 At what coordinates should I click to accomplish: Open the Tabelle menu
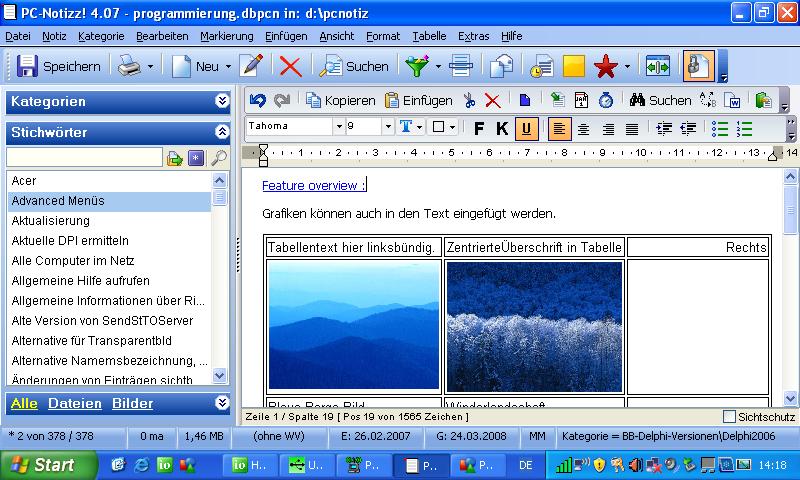(429, 36)
